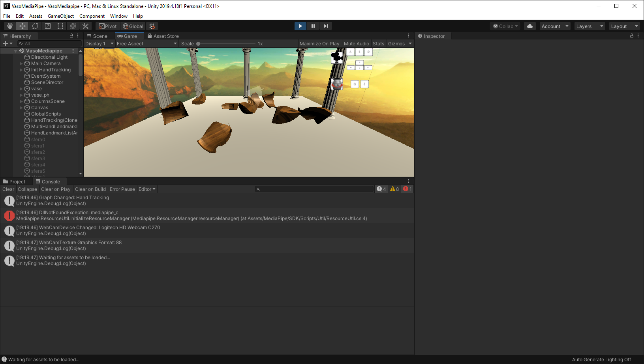Select the Rect Transform tool
Screen dimensions: 644x364
[x=60, y=26]
